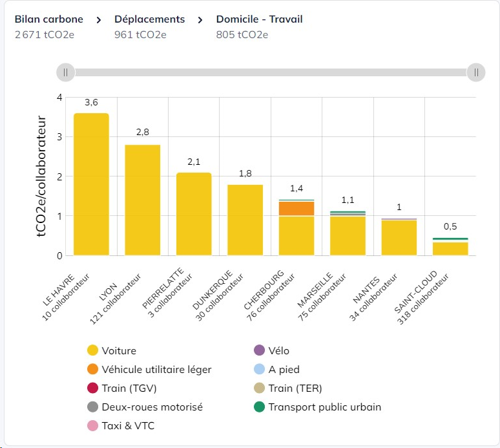Toggle Taxi & VTC legend series

pyautogui.click(x=121, y=425)
